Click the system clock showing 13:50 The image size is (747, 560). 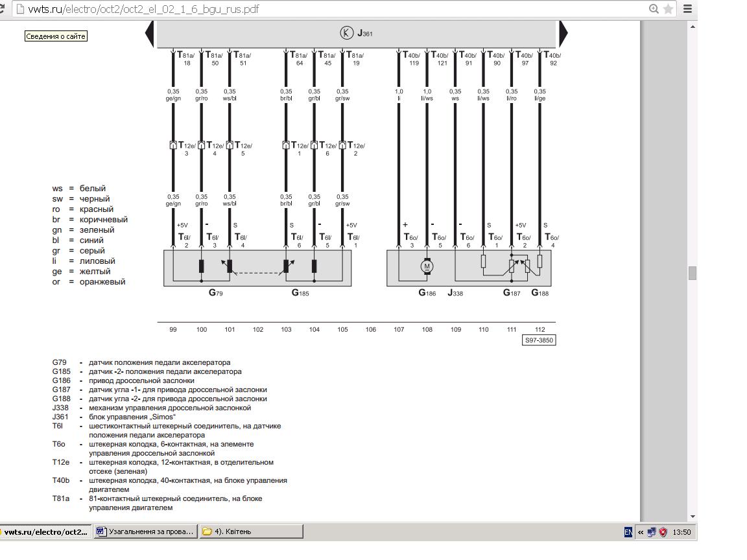(682, 532)
